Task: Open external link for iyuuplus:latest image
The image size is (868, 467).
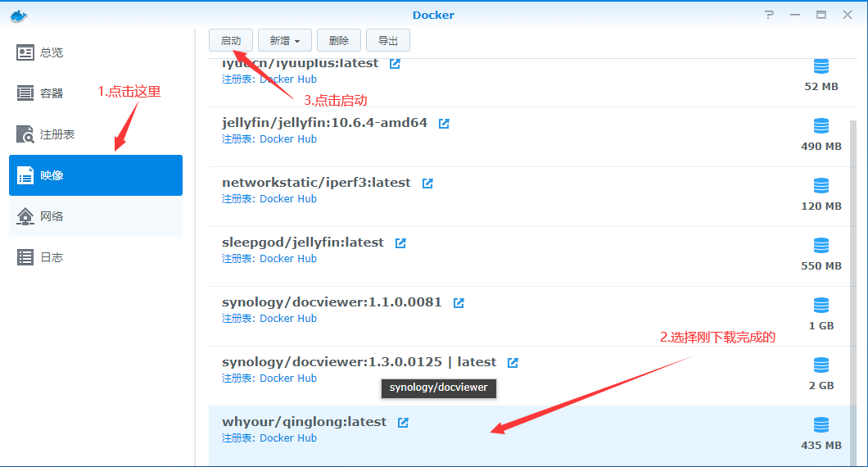Action: pos(395,64)
